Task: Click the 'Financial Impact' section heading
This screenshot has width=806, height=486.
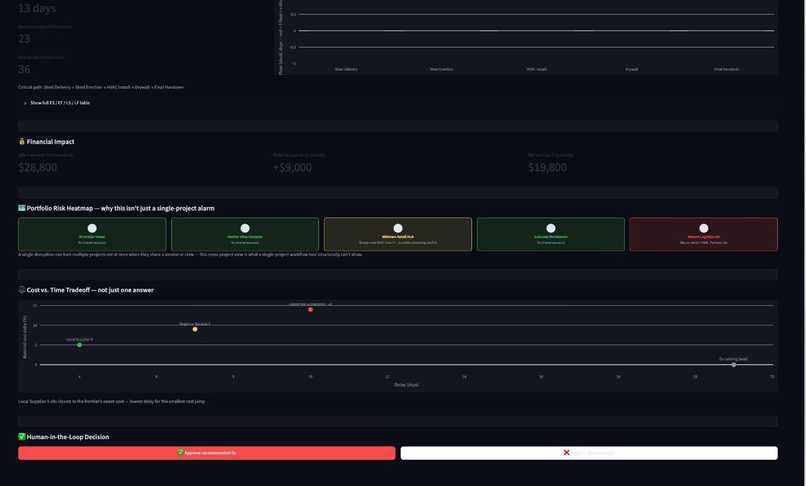Action: coord(50,141)
